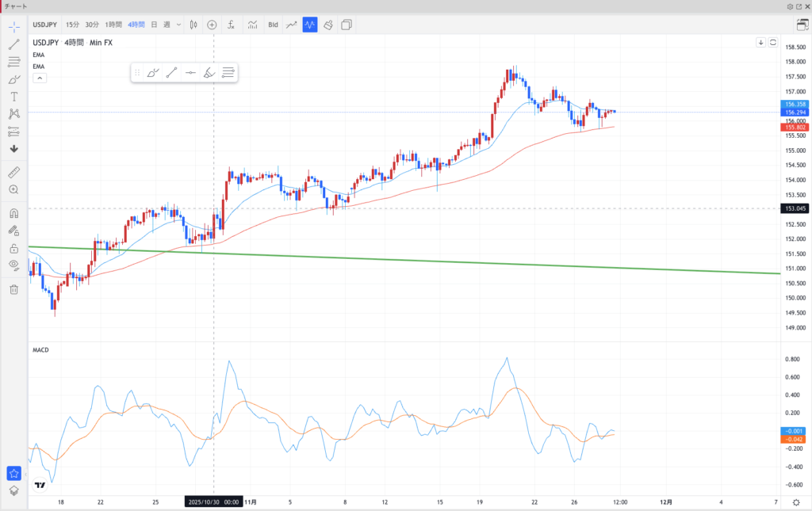Choose the text annotation tool
The image size is (812, 511).
coord(13,96)
